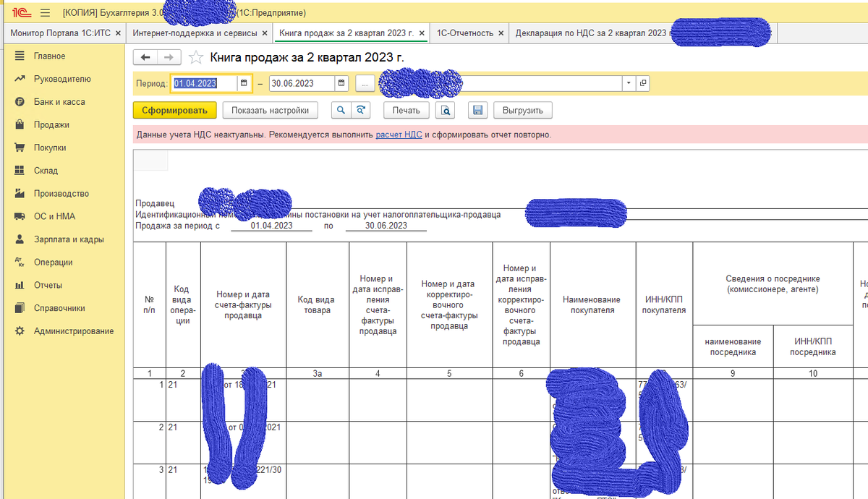Save report with the diskette icon
868x499 pixels.
pos(477,111)
